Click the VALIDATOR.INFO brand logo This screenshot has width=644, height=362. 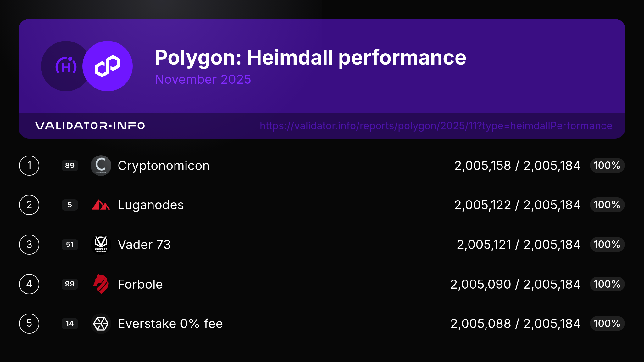(90, 126)
